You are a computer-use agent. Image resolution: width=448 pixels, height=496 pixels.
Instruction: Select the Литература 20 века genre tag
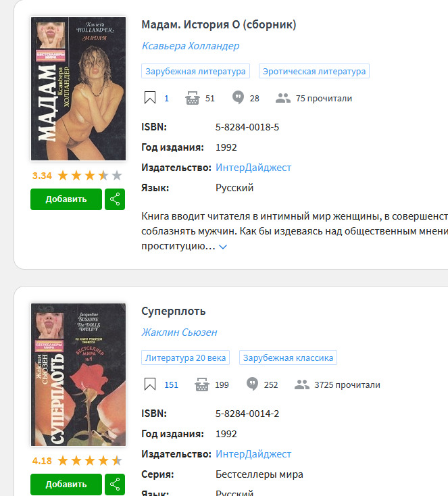tap(185, 357)
